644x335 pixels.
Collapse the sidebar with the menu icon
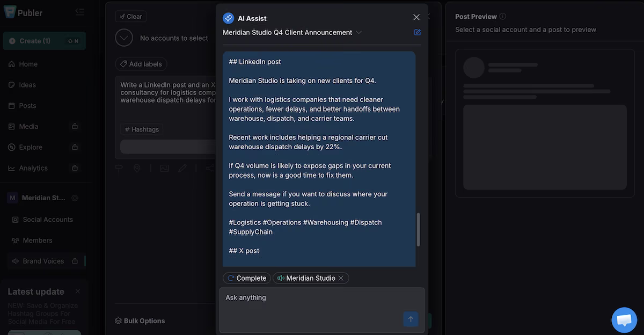[80, 12]
